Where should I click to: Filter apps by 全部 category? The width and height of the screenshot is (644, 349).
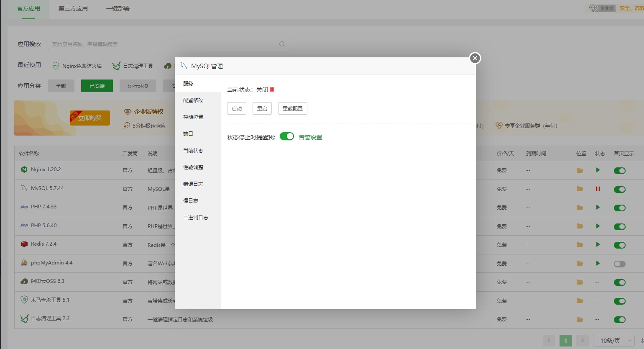[61, 86]
